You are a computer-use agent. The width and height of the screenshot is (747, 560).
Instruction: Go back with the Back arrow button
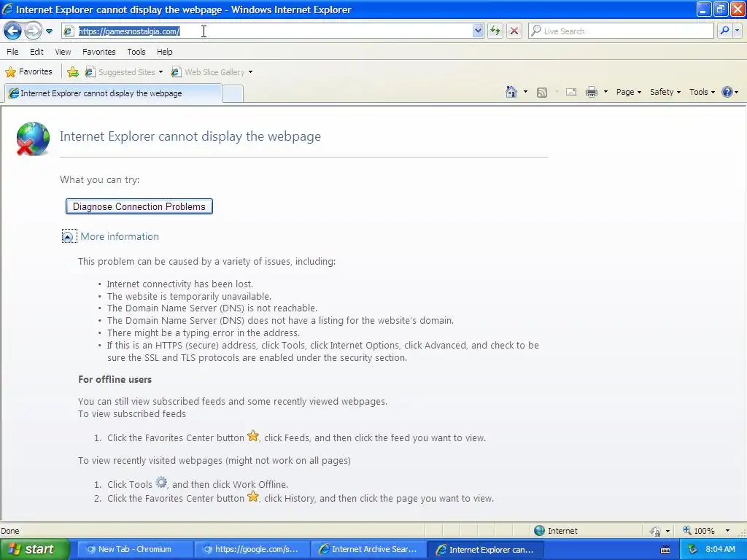13,31
